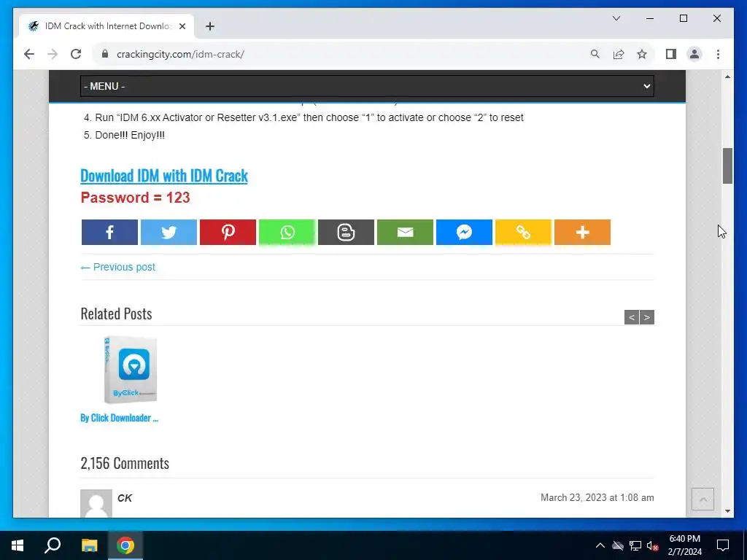Click the Password = 123 text
Viewport: 747px width, 560px height.
[x=135, y=198]
